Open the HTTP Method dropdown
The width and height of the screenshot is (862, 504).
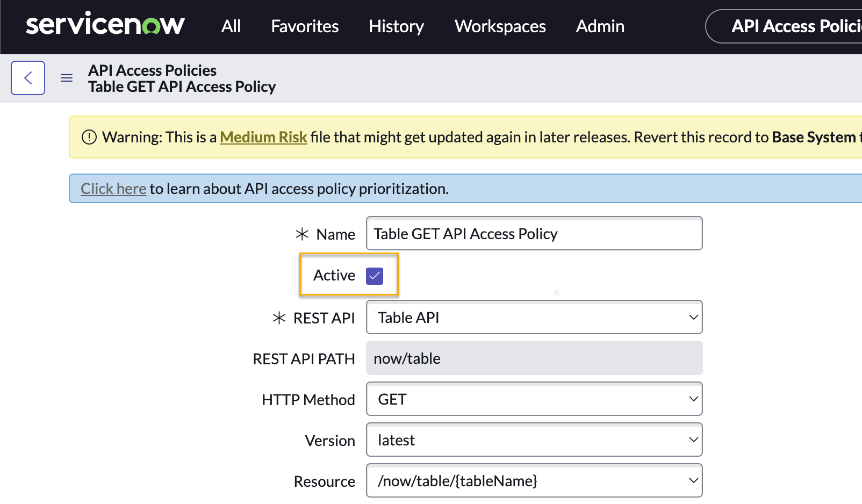(x=534, y=399)
